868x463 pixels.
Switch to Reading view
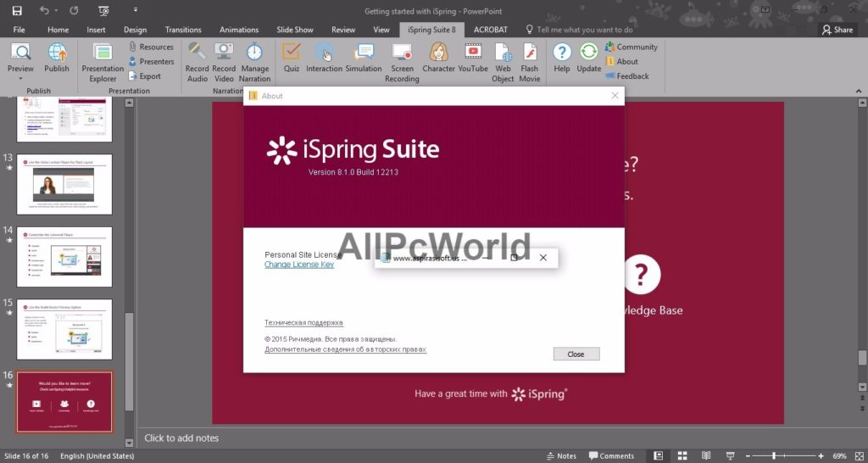(x=706, y=456)
